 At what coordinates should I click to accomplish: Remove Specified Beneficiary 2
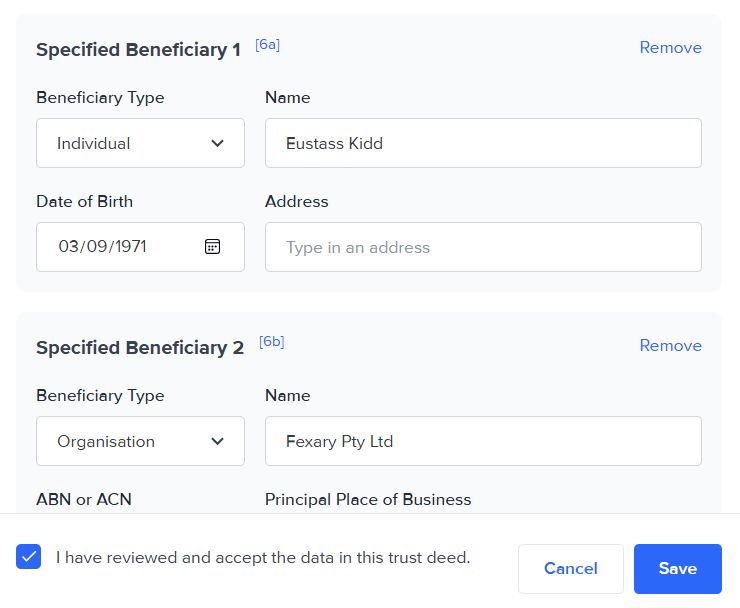(670, 346)
